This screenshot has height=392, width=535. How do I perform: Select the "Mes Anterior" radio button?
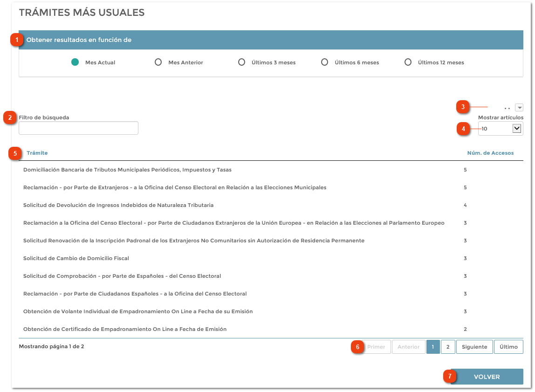click(x=158, y=62)
